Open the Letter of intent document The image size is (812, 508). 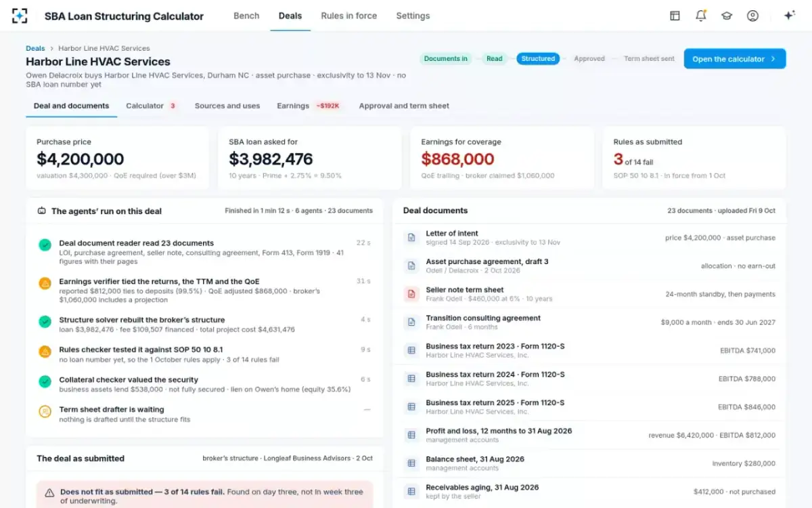tap(589, 238)
